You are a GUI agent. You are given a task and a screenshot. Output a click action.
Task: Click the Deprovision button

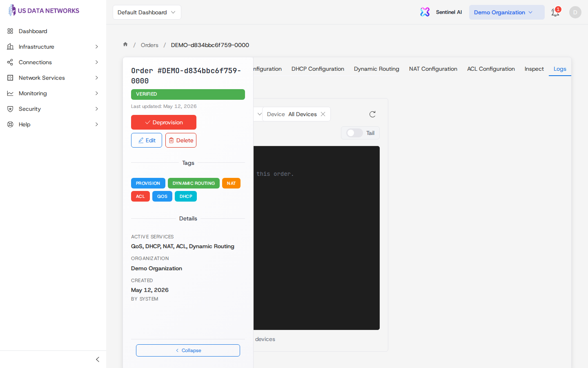[x=164, y=122]
